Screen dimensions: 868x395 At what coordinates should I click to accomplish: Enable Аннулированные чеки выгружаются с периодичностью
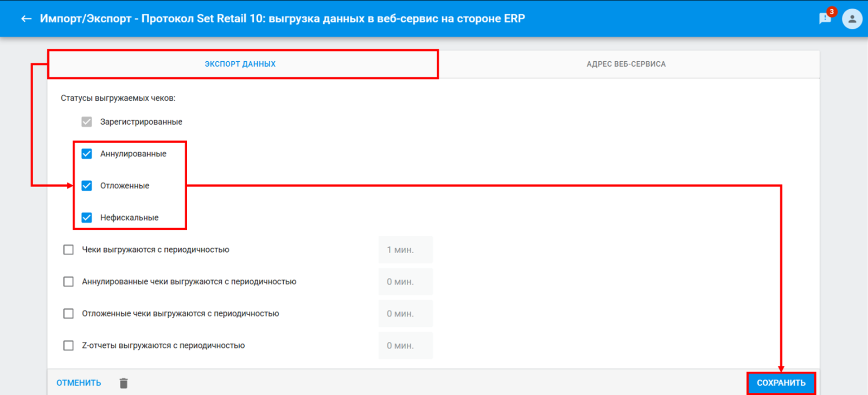(68, 282)
